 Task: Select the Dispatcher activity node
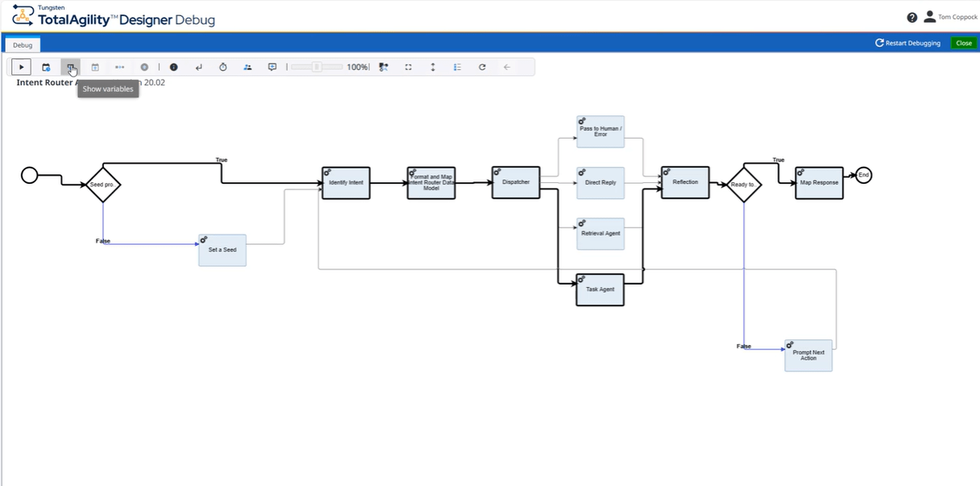(516, 182)
